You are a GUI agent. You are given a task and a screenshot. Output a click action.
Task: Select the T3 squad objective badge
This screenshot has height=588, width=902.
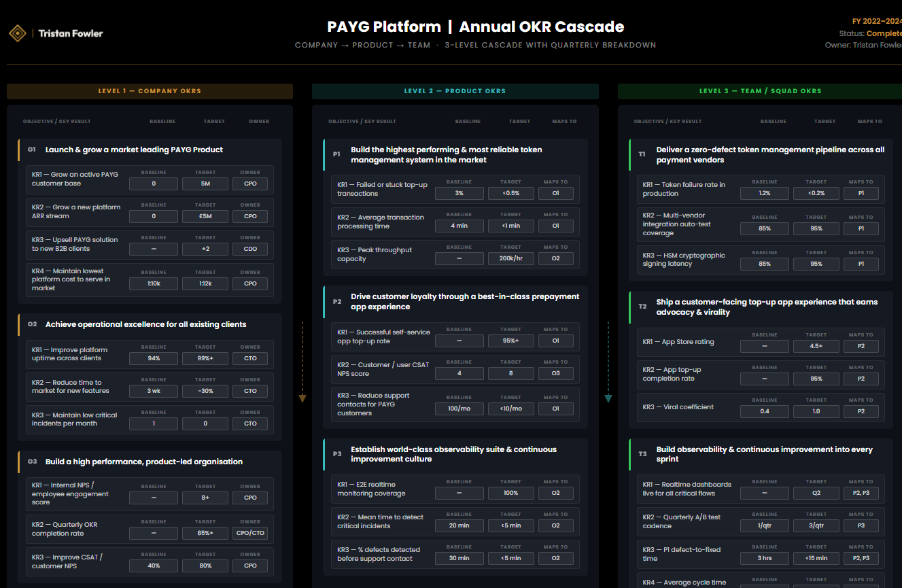[642, 454]
